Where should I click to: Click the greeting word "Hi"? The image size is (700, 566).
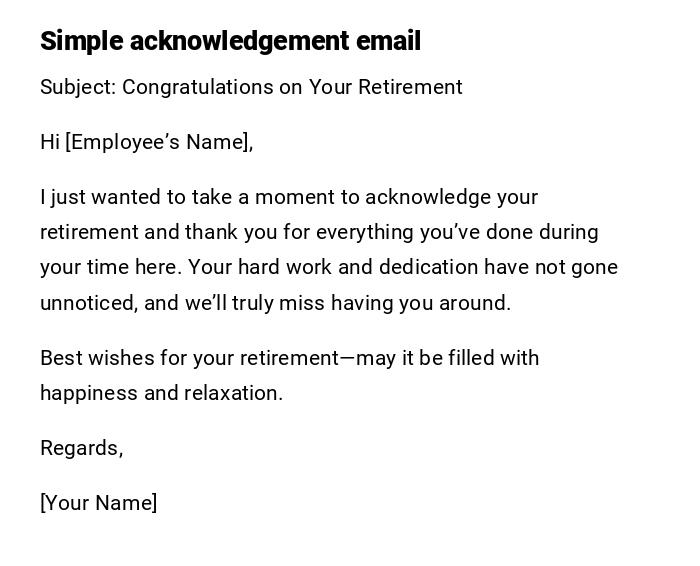click(50, 142)
